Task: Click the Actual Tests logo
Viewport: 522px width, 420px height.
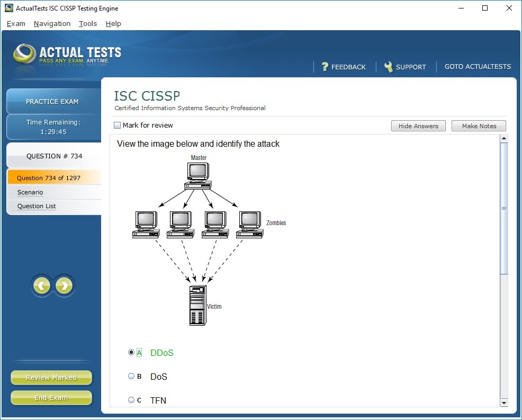Action: coord(67,55)
